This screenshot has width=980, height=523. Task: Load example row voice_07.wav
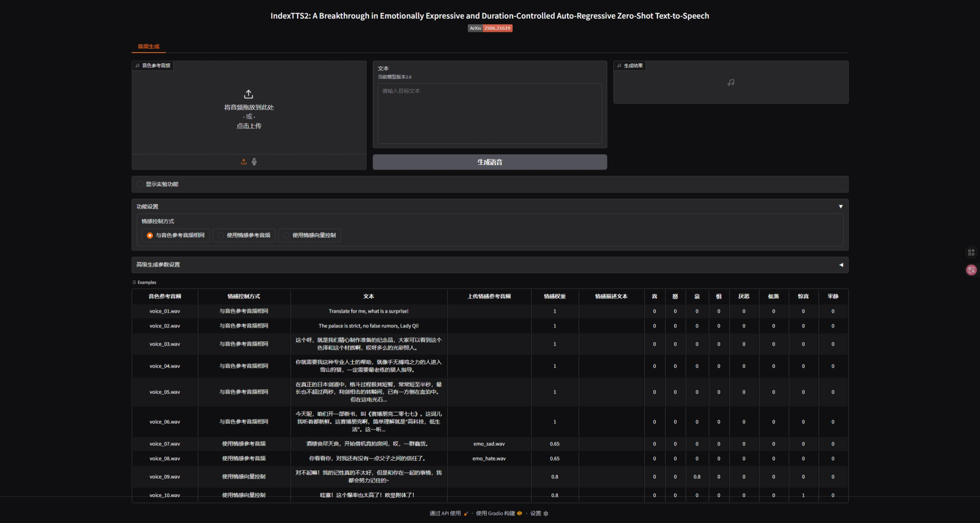tap(165, 444)
